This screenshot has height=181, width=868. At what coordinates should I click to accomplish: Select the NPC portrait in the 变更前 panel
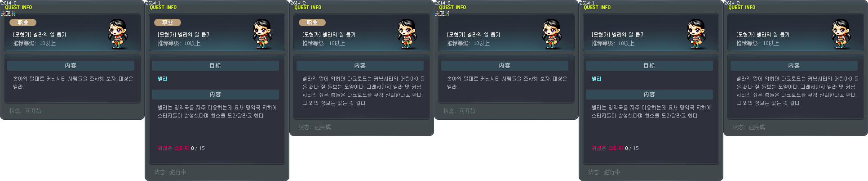click(118, 34)
